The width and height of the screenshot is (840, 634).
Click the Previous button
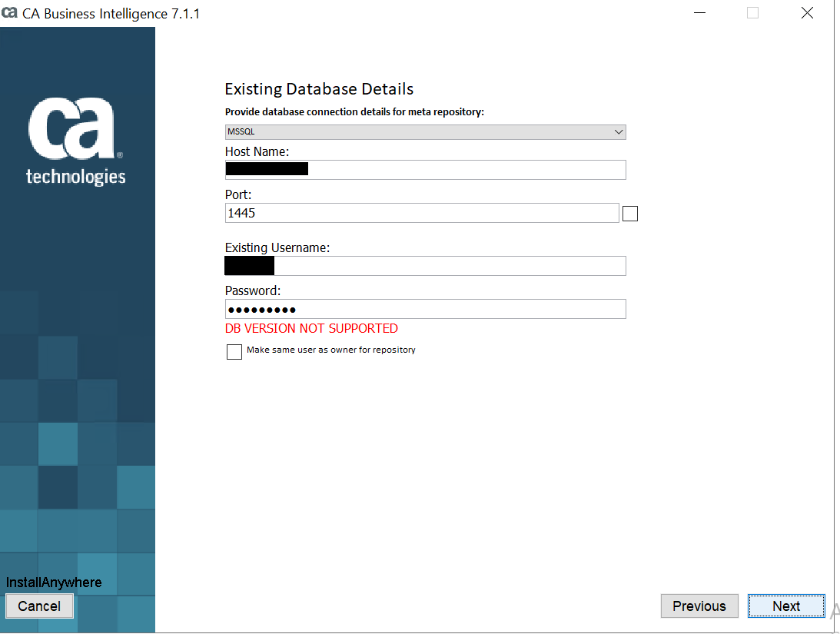click(699, 606)
